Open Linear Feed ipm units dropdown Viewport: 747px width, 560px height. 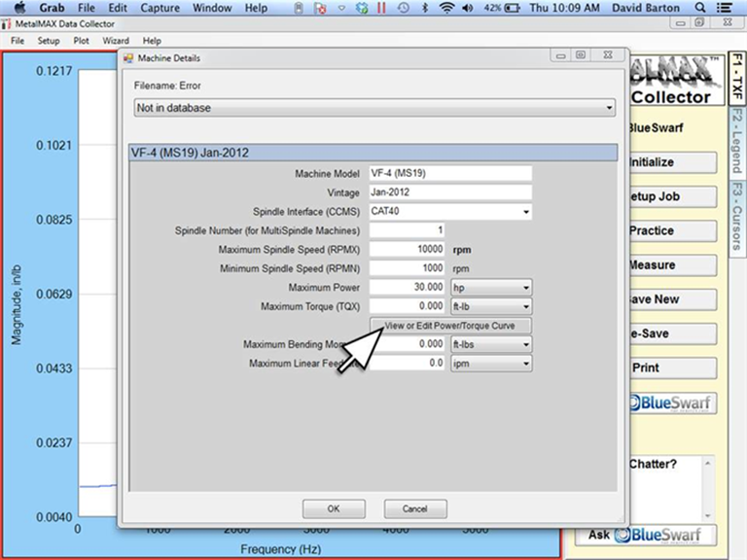(x=491, y=364)
